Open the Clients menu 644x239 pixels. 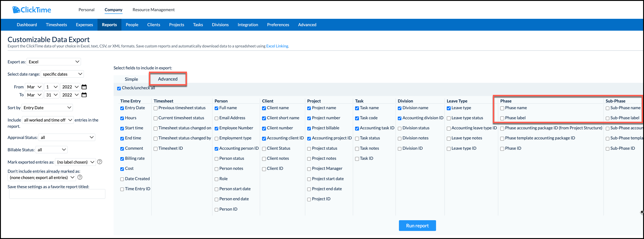[153, 25]
